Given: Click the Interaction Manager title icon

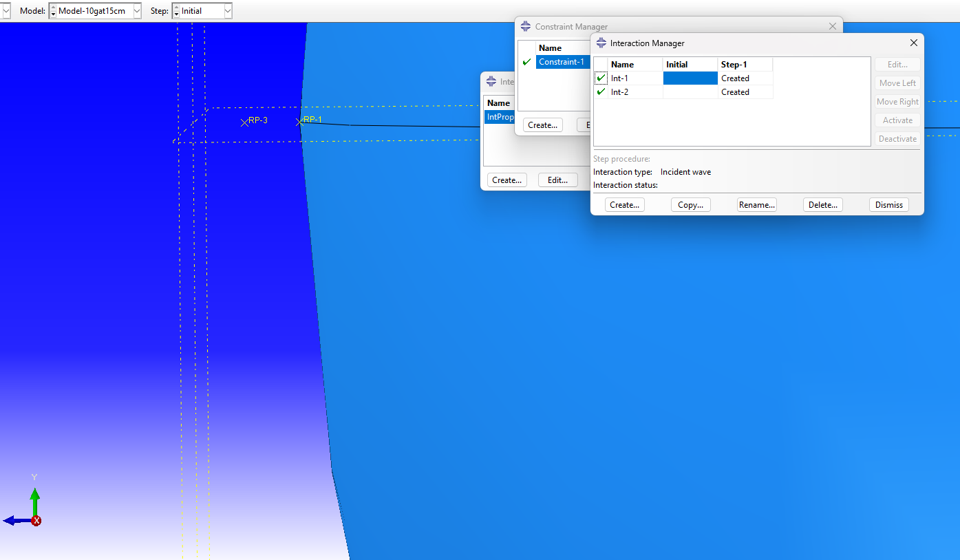Looking at the screenshot, I should (x=601, y=43).
